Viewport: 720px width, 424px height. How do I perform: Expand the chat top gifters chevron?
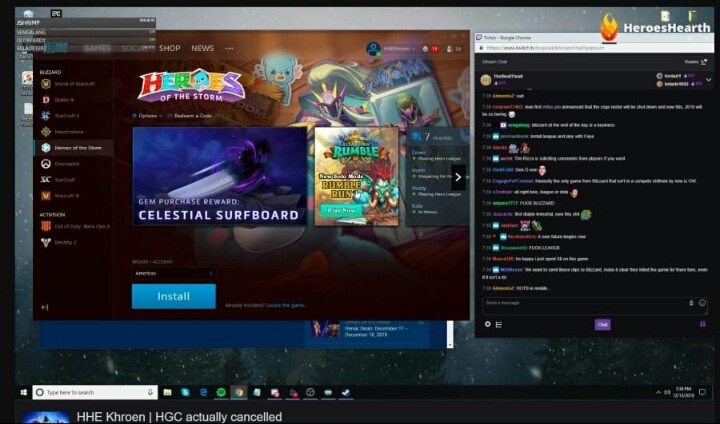coord(709,80)
